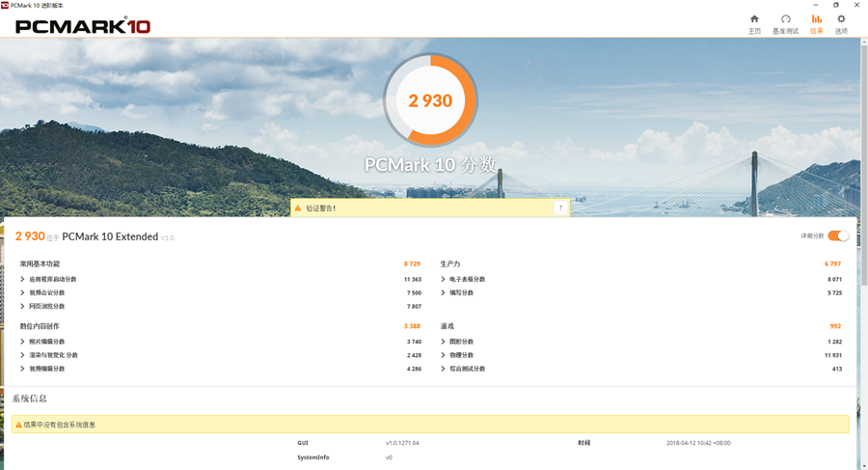
Task: Click the warning icon in 结果中没有包含系统信息 banner
Action: [x=17, y=425]
